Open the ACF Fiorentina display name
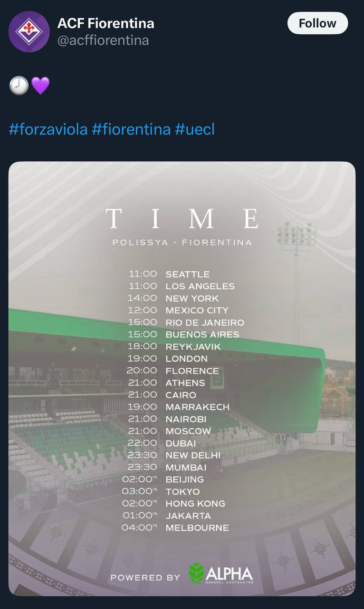Viewport: 364px width, 609px height. [105, 23]
